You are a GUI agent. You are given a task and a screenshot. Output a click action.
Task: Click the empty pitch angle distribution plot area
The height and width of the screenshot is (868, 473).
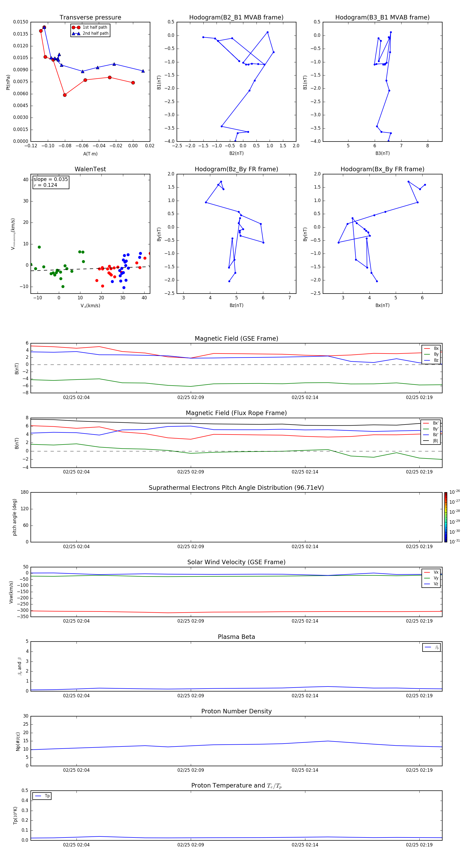tap(236, 517)
